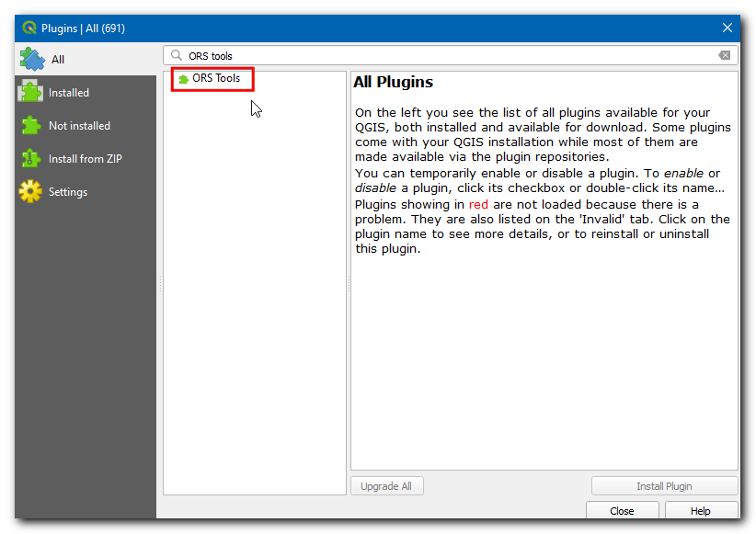Viewport: 756px width, 534px height.
Task: Select ORS Tools in the plugin list
Action: point(216,79)
